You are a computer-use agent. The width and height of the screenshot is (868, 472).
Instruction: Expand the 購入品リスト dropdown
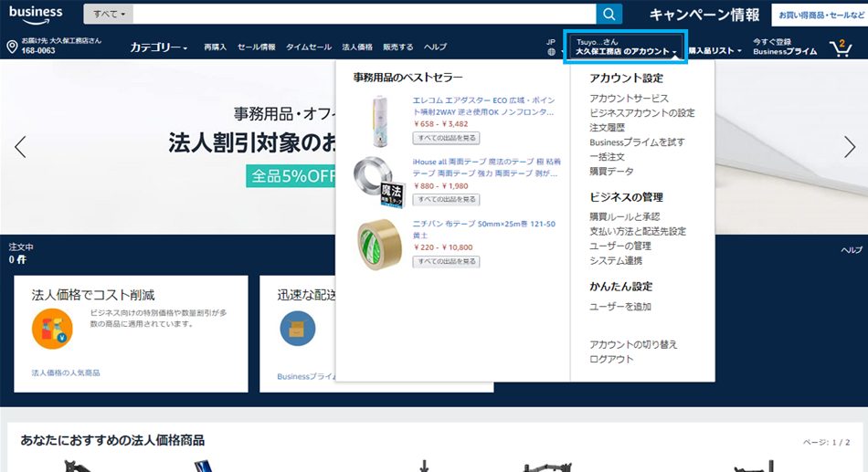coord(715,50)
